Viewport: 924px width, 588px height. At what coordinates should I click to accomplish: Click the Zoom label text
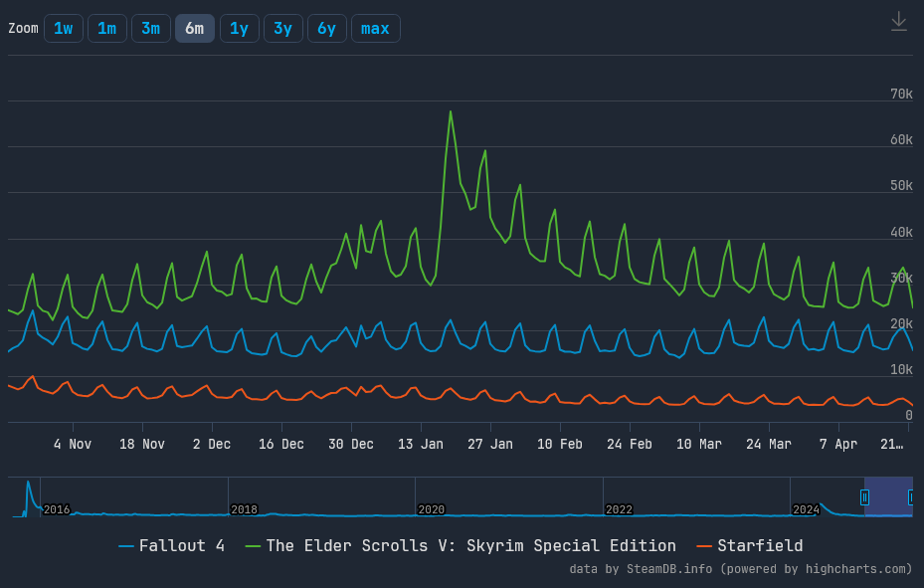24,28
